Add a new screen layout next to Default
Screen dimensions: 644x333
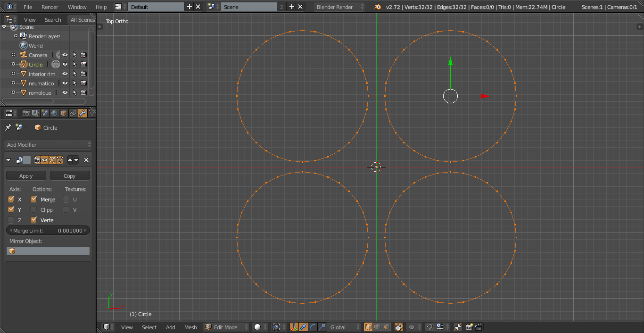[x=190, y=7]
